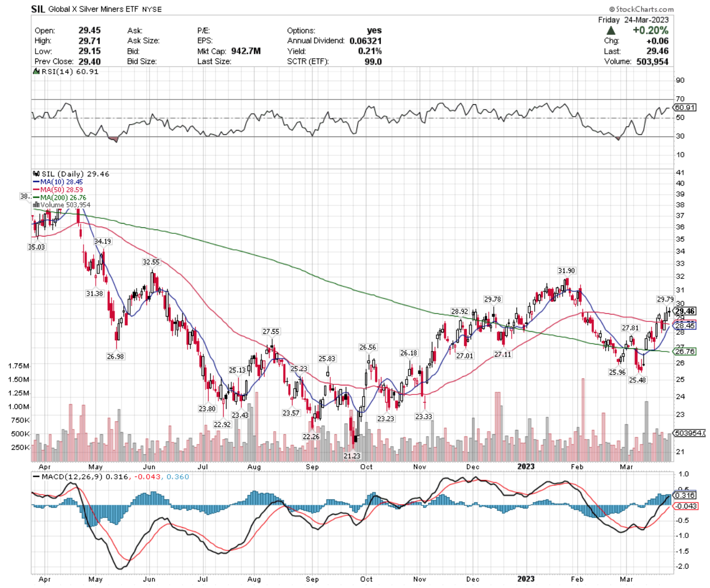Select the Chg value +0.06
The image size is (710, 588).
click(657, 41)
